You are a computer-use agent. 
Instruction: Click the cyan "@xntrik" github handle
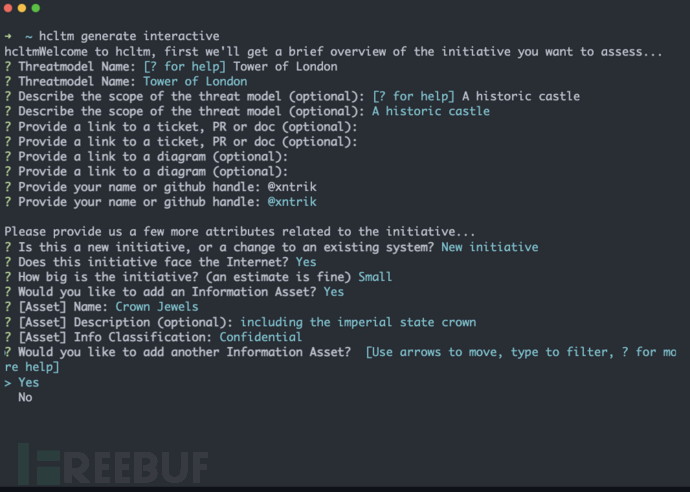(x=292, y=201)
